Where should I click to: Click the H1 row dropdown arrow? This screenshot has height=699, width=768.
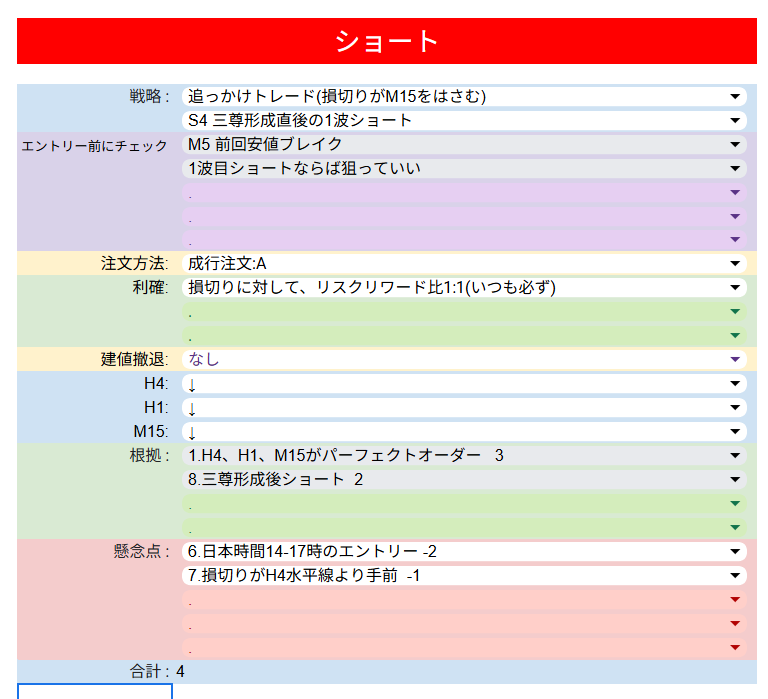coord(736,408)
